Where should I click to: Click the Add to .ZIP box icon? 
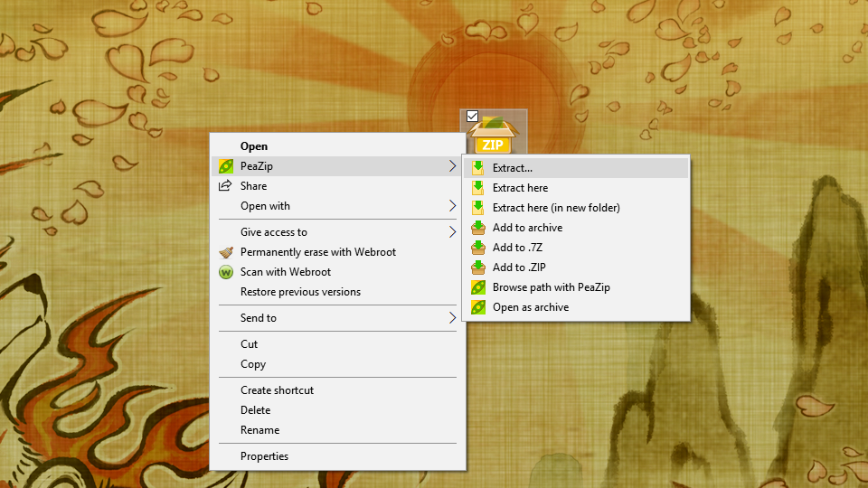[477, 267]
